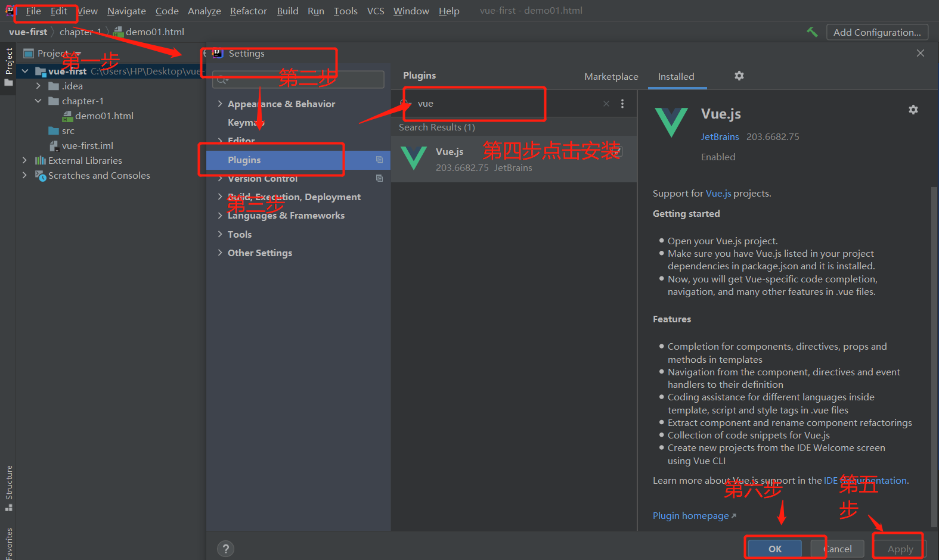Expand Languages & Frameworks settings
Image resolution: width=939 pixels, height=560 pixels.
tap(220, 216)
